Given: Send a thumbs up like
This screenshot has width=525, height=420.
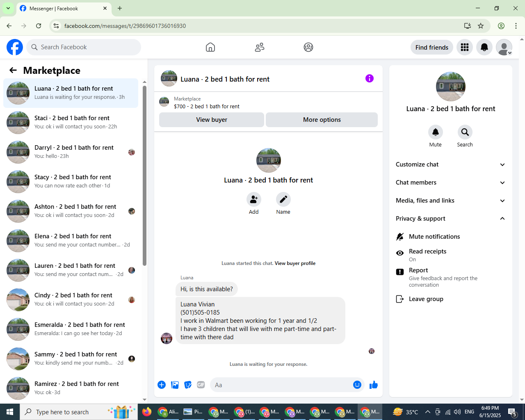Looking at the screenshot, I should (x=374, y=385).
